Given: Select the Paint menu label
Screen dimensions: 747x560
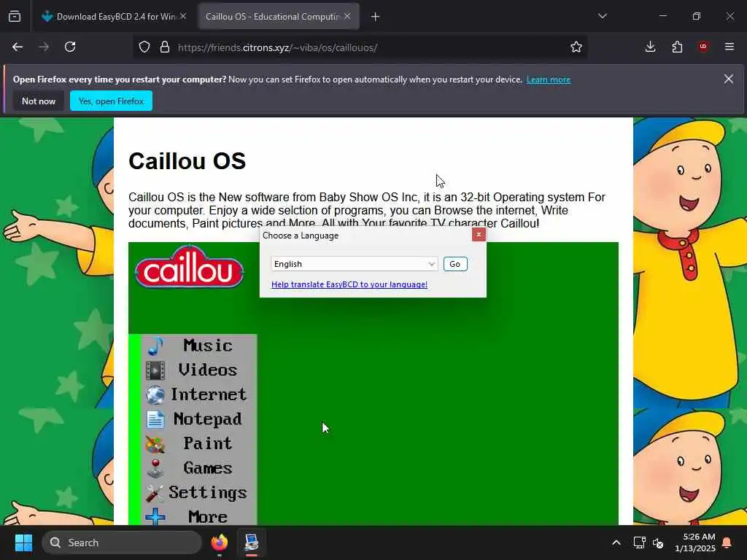Looking at the screenshot, I should 208,443.
